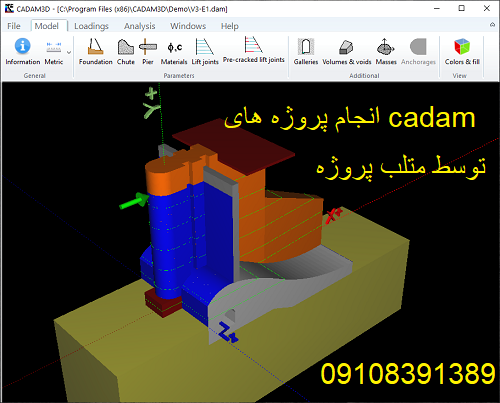
Task: Open the Pier parameters
Action: pyautogui.click(x=148, y=52)
